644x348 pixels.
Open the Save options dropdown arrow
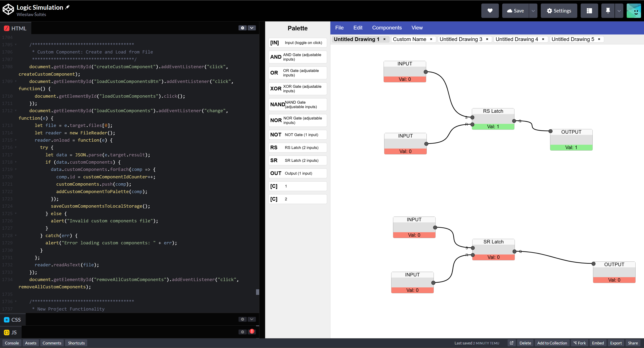(x=533, y=11)
